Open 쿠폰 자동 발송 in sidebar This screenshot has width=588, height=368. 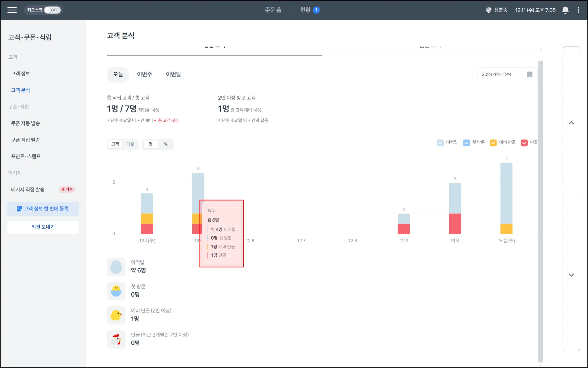[25, 123]
